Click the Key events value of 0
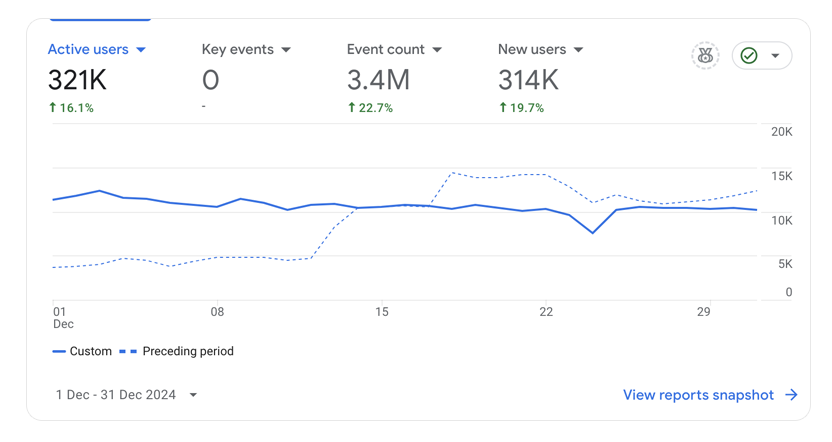Image resolution: width=832 pixels, height=442 pixels. tap(211, 80)
